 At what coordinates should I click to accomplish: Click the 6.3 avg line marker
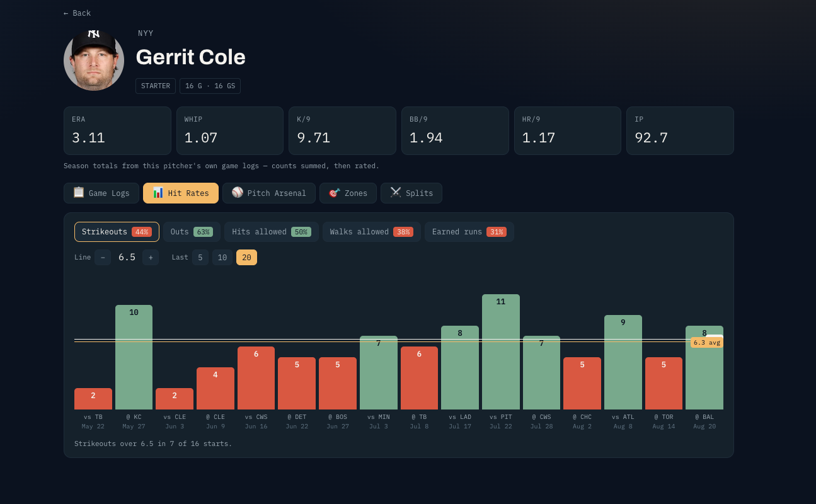point(707,342)
